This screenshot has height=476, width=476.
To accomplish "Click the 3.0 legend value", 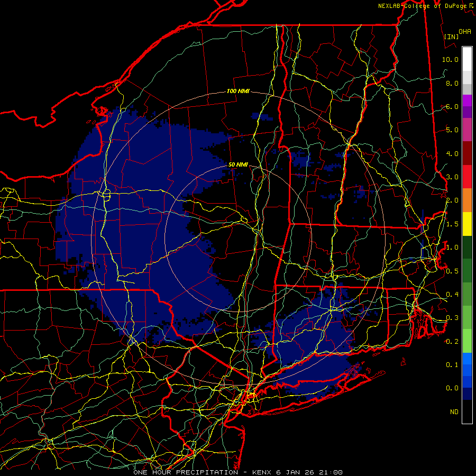I will point(452,177).
